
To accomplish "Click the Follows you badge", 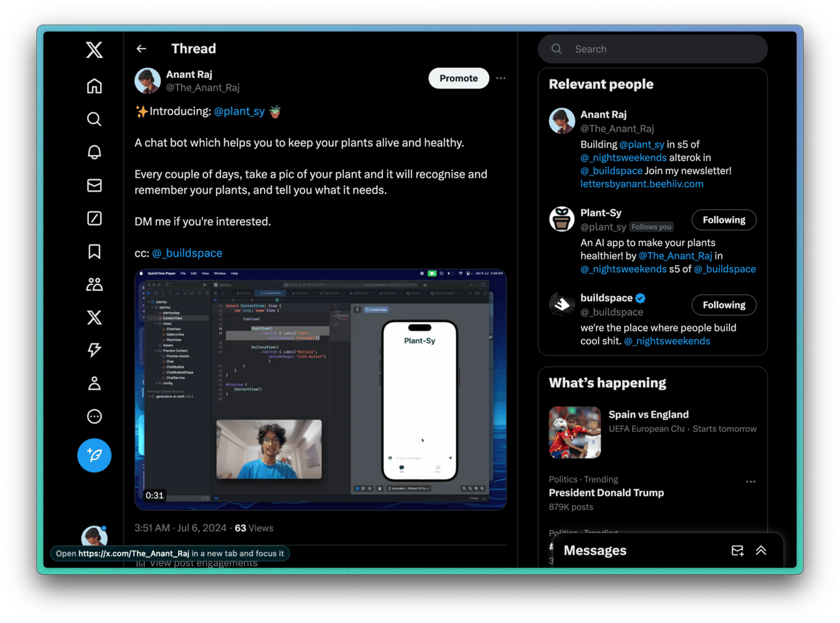I will [651, 227].
